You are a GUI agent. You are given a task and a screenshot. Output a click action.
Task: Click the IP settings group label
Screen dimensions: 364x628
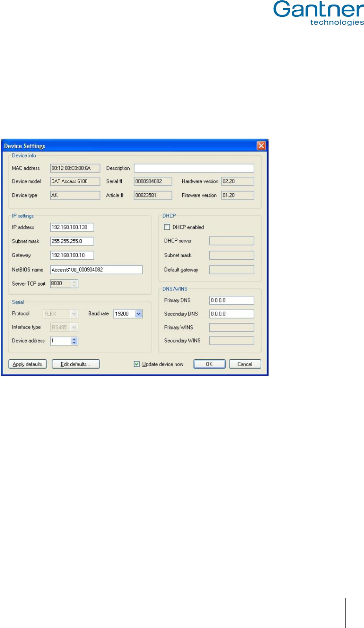pyautogui.click(x=23, y=216)
